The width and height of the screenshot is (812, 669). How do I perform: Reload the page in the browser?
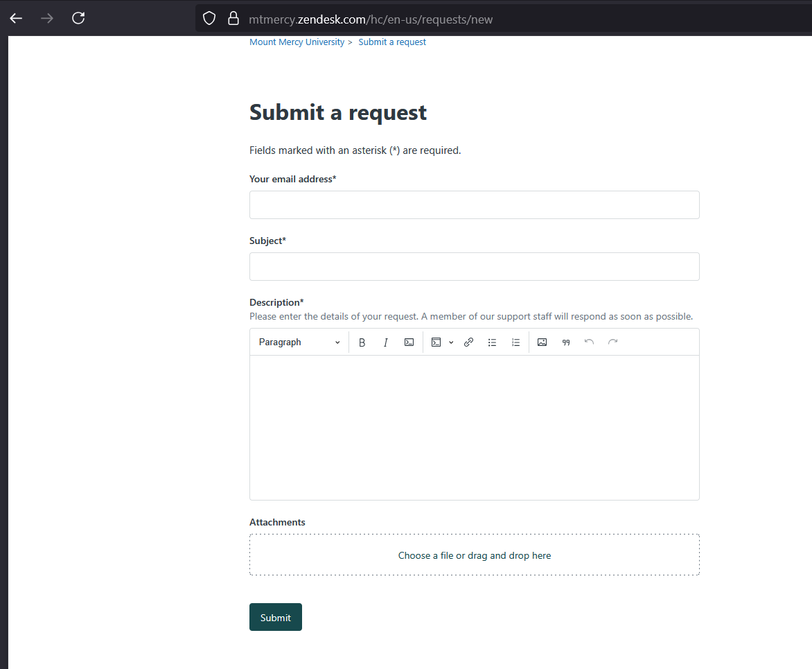[78, 18]
